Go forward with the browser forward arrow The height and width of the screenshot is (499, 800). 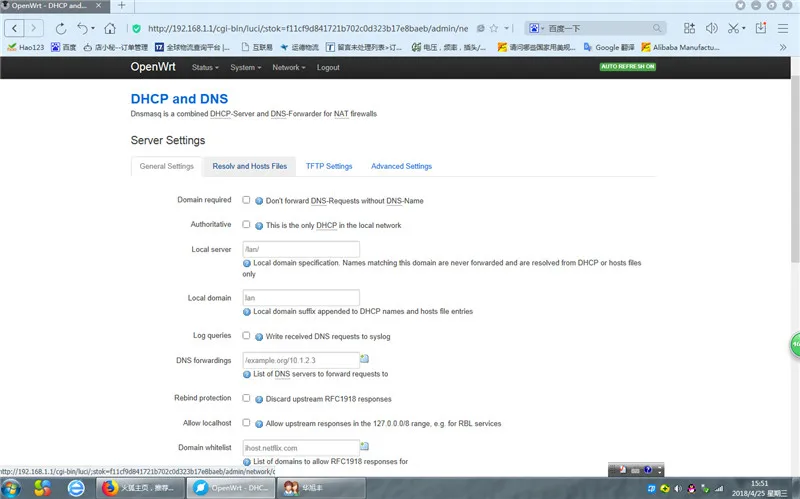pyautogui.click(x=34, y=28)
